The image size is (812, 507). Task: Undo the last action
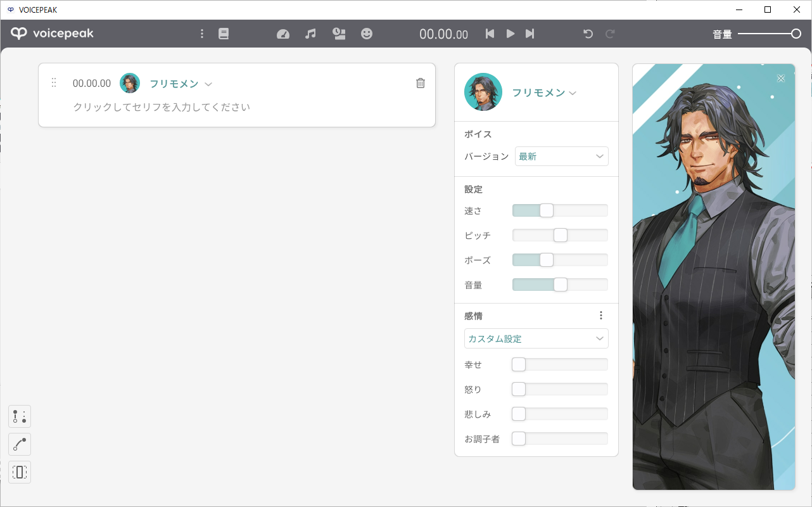tap(588, 34)
